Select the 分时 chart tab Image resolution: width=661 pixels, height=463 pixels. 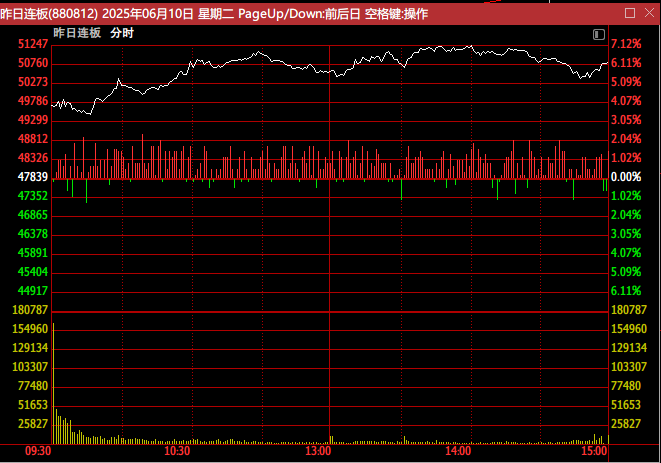click(x=122, y=33)
